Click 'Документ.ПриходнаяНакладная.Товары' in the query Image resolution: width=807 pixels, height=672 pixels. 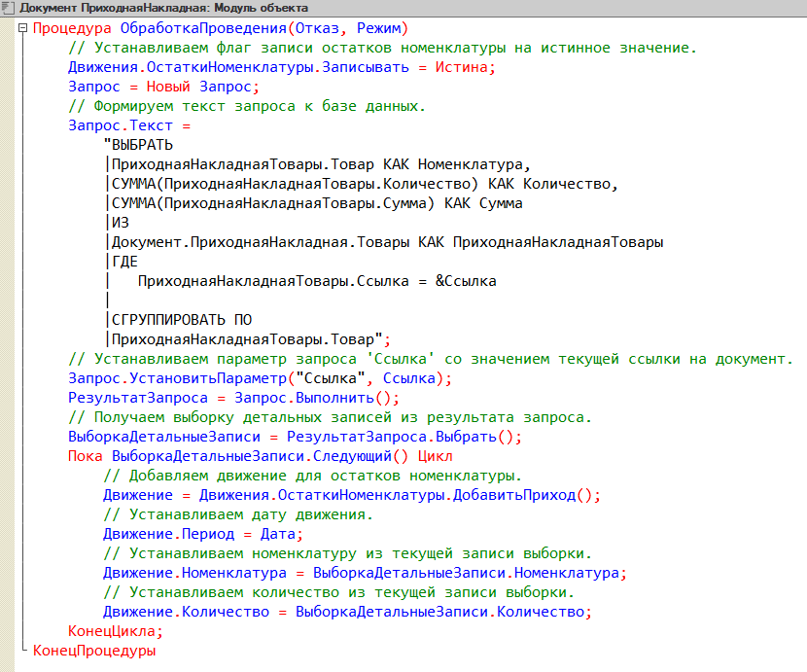pos(261,242)
